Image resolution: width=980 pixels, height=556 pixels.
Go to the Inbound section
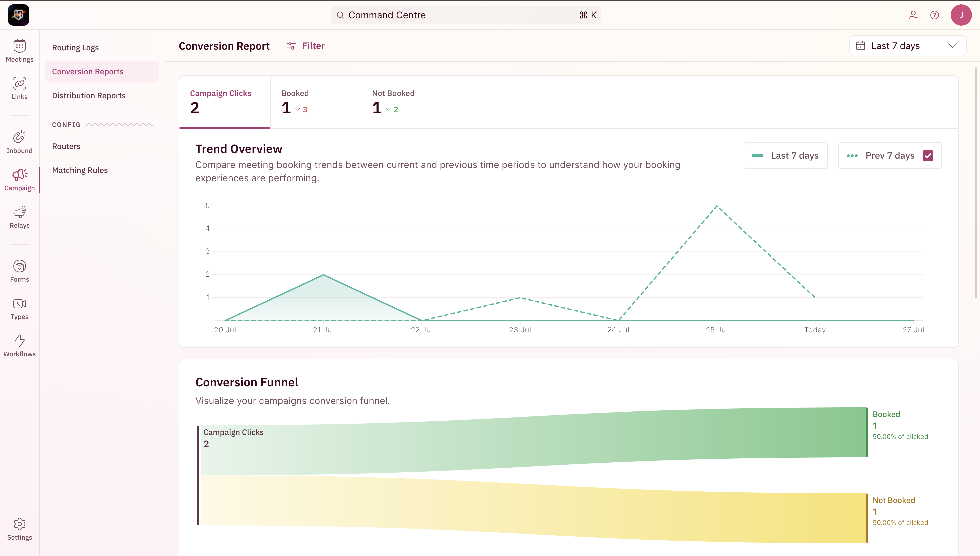click(x=19, y=142)
